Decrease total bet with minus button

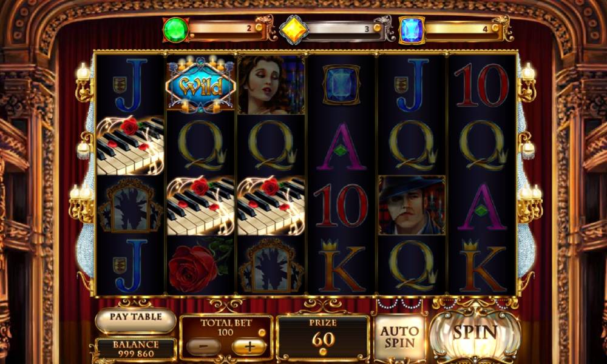pos(203,346)
